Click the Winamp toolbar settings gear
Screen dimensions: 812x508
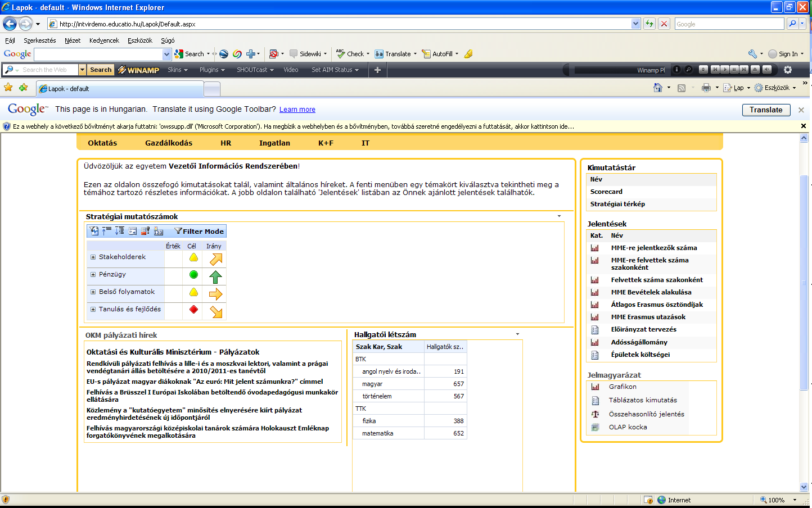[x=788, y=70]
